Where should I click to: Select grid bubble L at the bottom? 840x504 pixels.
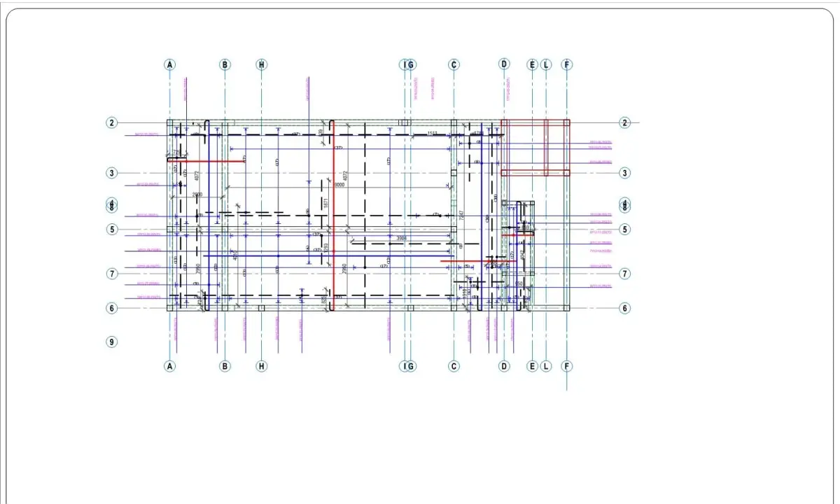click(x=547, y=366)
